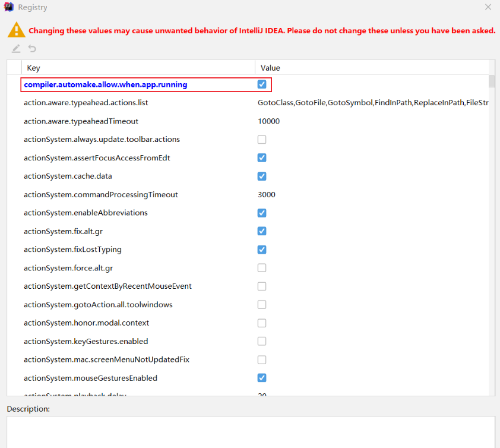Check actionSystem.getContextByRecentMouseEvent checkbox
500x448 pixels.
point(262,286)
